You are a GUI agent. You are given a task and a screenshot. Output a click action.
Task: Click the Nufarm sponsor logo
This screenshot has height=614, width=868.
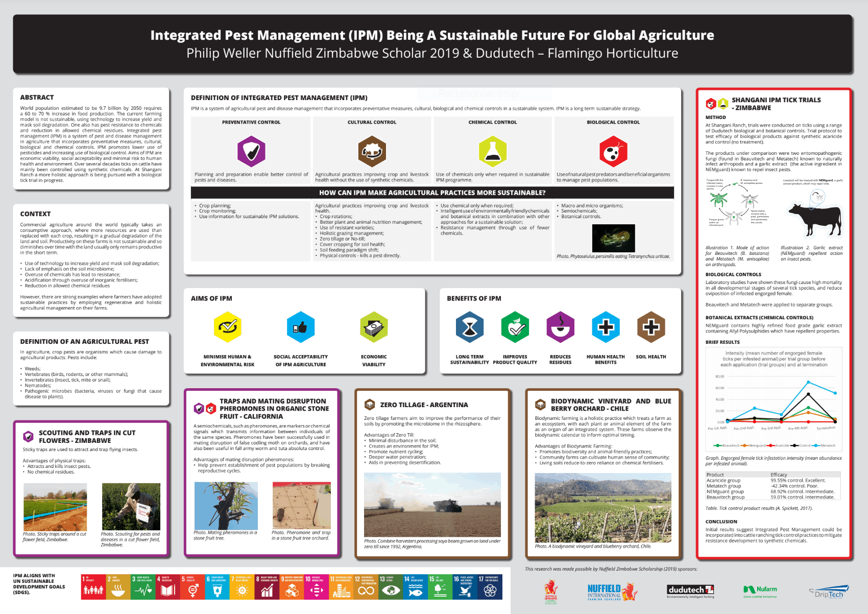click(x=760, y=591)
